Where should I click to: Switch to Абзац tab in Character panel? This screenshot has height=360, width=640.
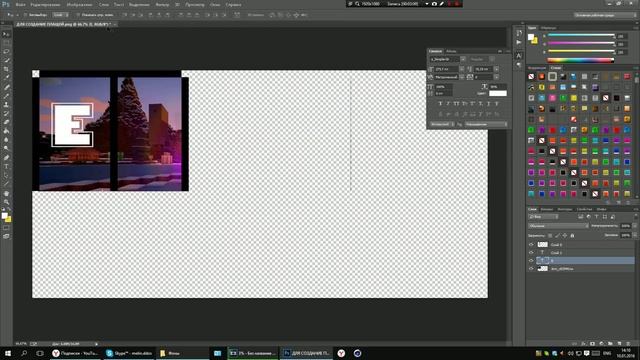pyautogui.click(x=451, y=51)
